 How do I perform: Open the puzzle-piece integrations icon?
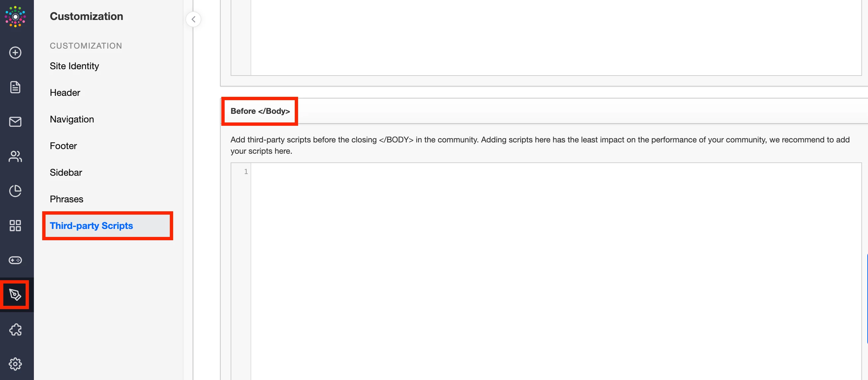coord(15,329)
